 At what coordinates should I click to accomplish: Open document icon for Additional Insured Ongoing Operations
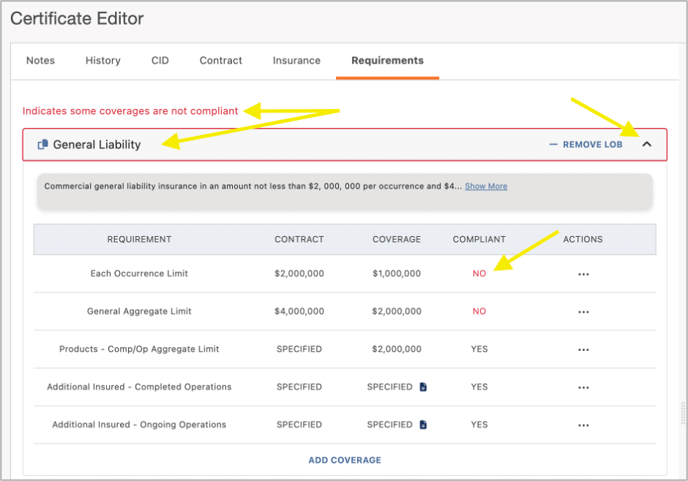(423, 424)
